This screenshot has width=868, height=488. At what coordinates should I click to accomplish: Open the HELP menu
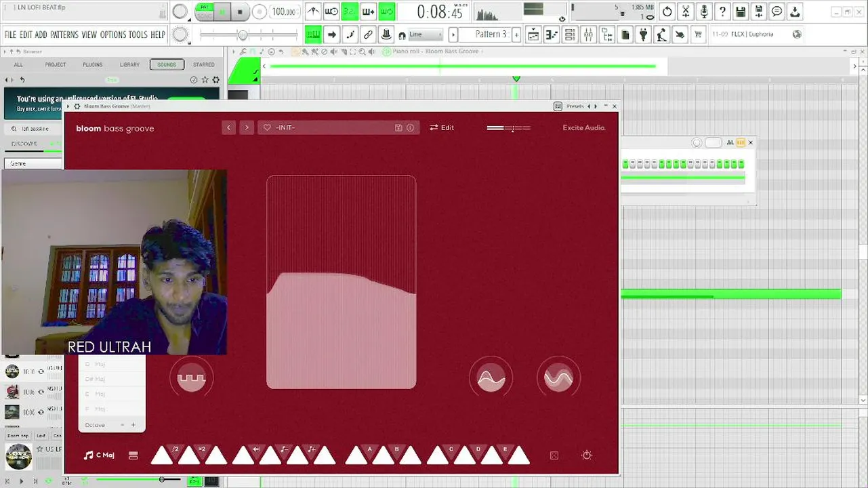click(158, 35)
